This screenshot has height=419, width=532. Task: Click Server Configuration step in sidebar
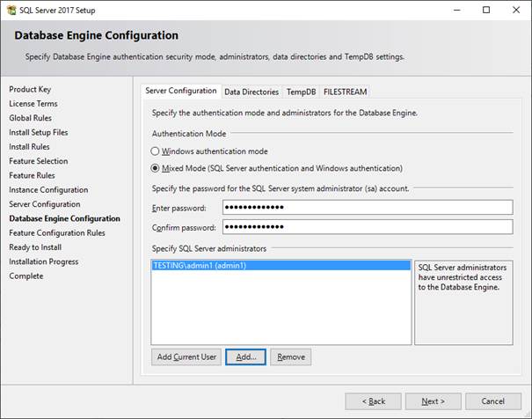45,204
